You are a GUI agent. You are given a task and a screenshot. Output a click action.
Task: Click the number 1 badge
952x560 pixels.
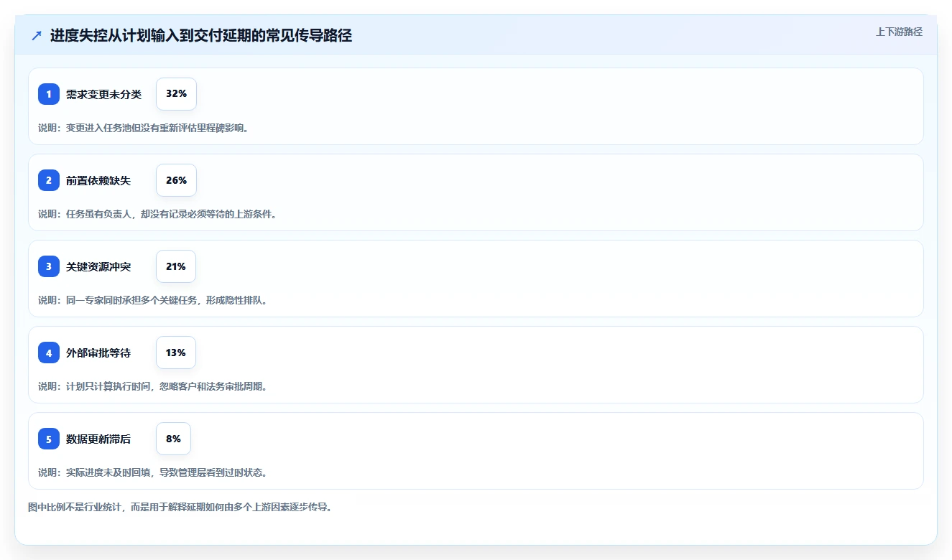49,94
